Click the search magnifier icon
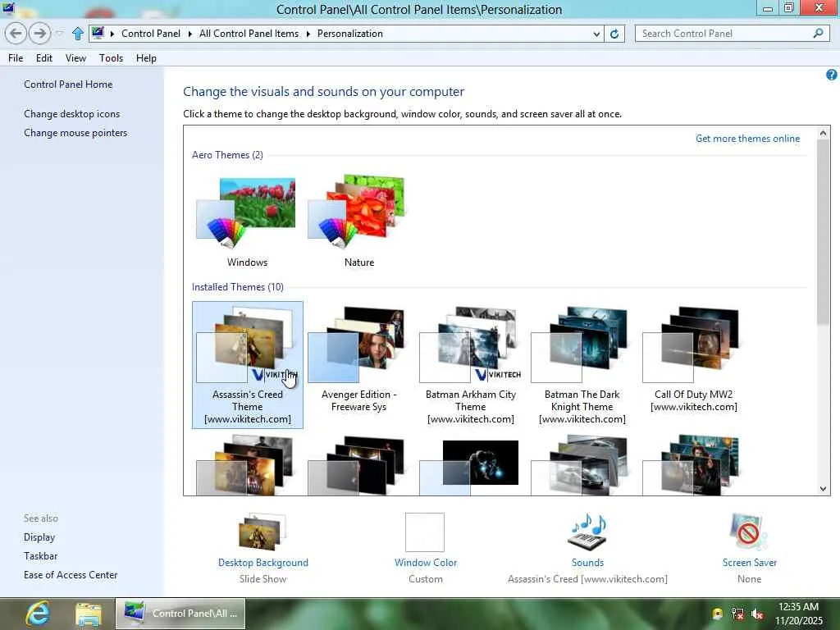This screenshot has width=840, height=630. (818, 34)
